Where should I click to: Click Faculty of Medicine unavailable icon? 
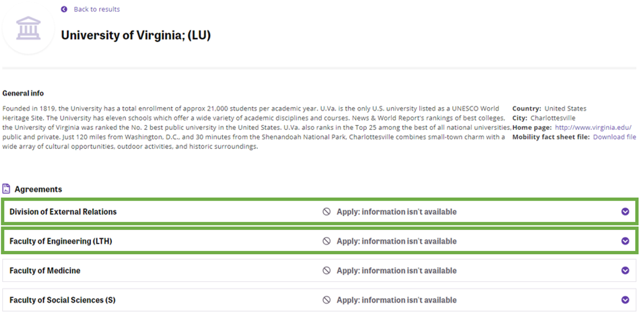327,271
